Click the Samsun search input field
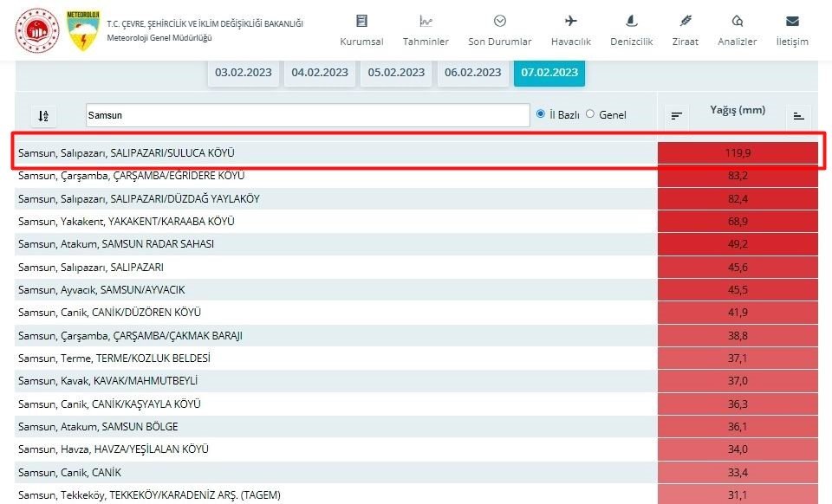832x504 pixels. click(307, 115)
